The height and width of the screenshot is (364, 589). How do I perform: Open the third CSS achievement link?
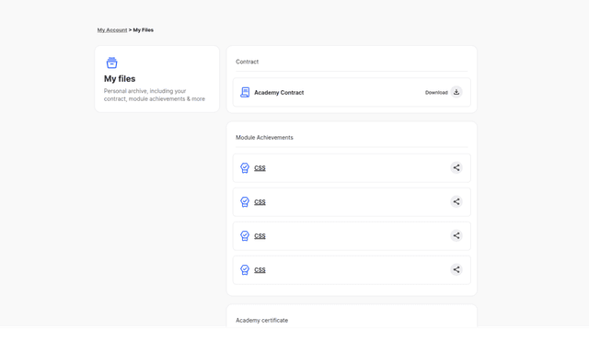[260, 236]
